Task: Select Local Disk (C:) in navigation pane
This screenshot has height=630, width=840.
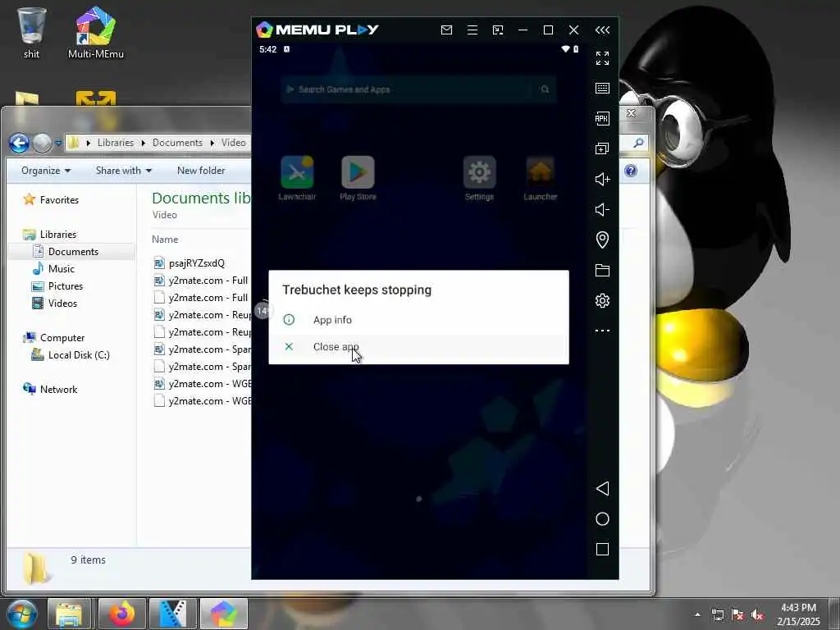Action: [79, 354]
